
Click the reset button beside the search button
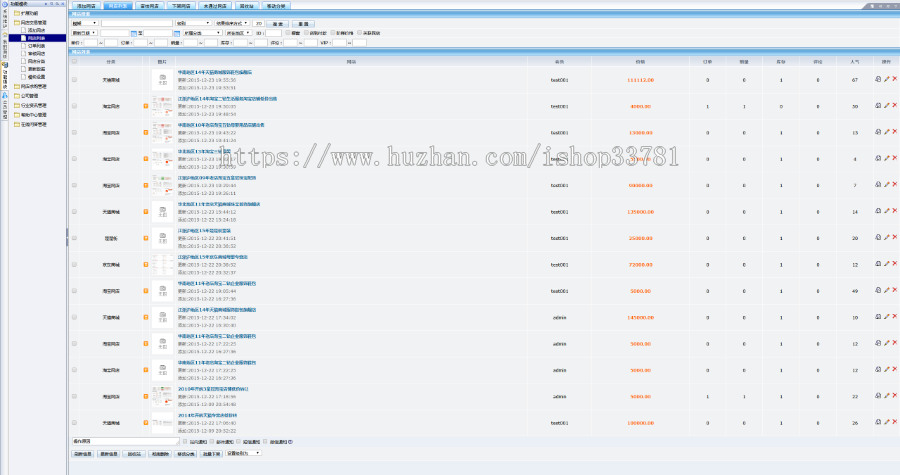pos(304,24)
